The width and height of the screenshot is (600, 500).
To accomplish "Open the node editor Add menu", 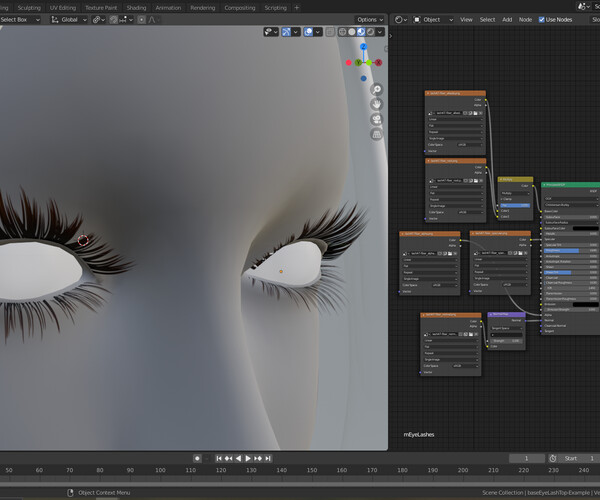I will coord(507,20).
